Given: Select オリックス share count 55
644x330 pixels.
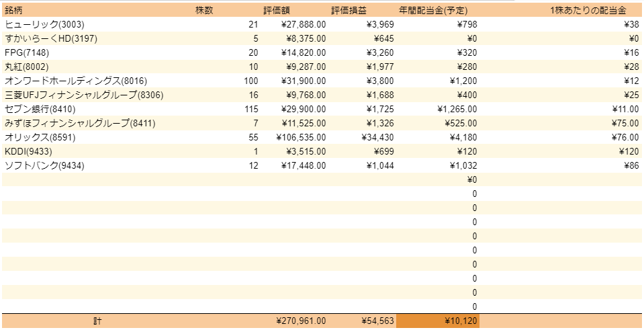Looking at the screenshot, I should pyautogui.click(x=253, y=137).
